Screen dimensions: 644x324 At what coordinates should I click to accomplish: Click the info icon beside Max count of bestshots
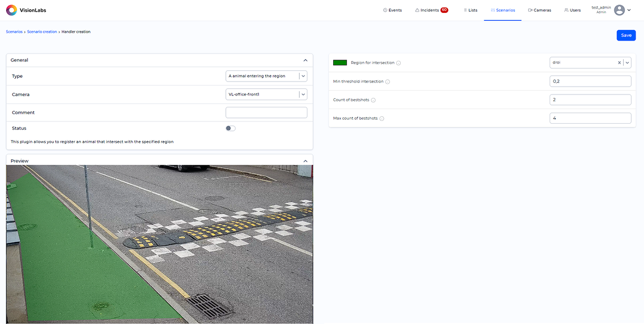(x=382, y=119)
